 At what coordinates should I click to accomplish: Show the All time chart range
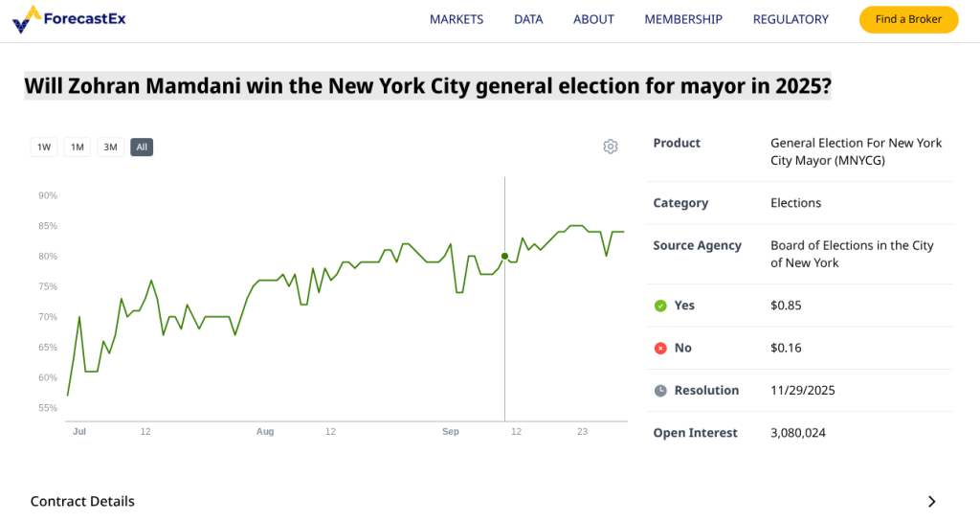click(142, 148)
